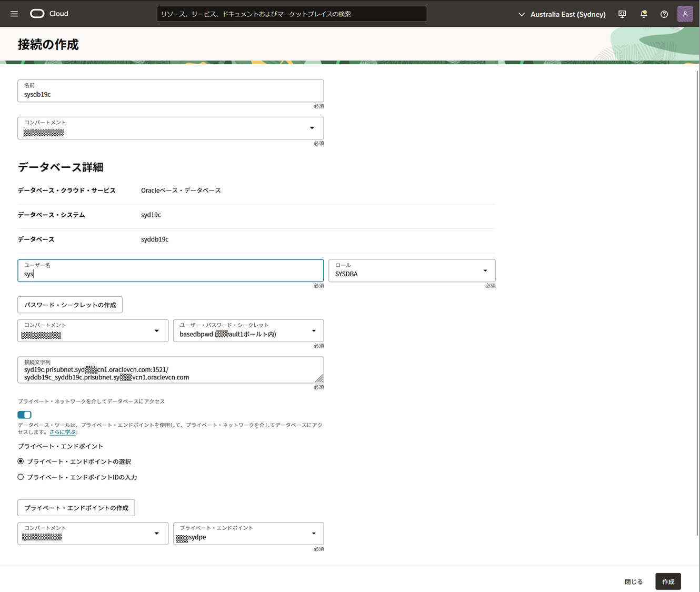
Task: Click the syd19c database system value
Action: coord(151,215)
